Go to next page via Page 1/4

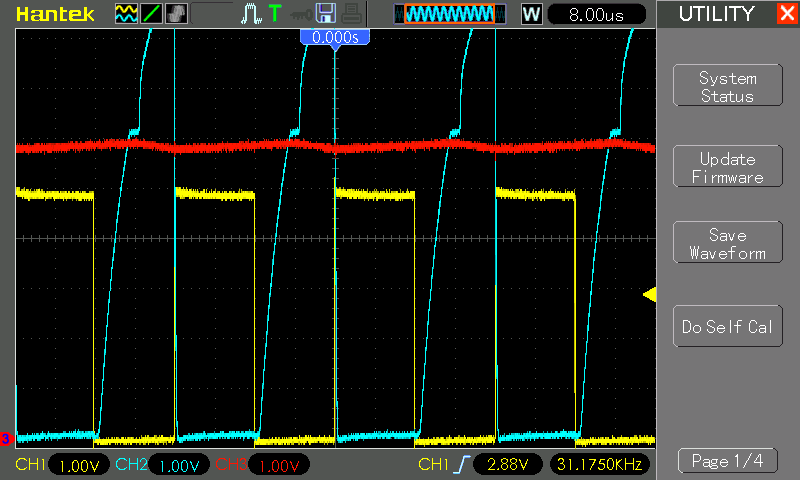pyautogui.click(x=727, y=461)
